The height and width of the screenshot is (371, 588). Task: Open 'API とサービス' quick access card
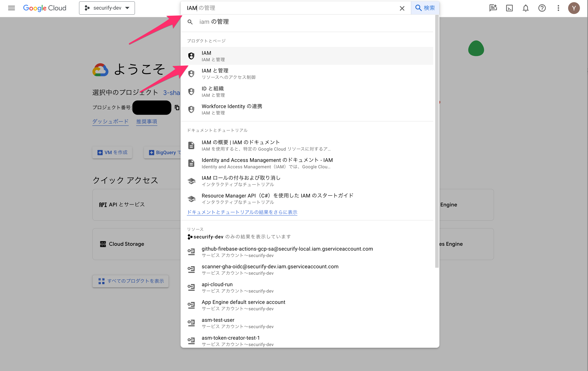(136, 205)
